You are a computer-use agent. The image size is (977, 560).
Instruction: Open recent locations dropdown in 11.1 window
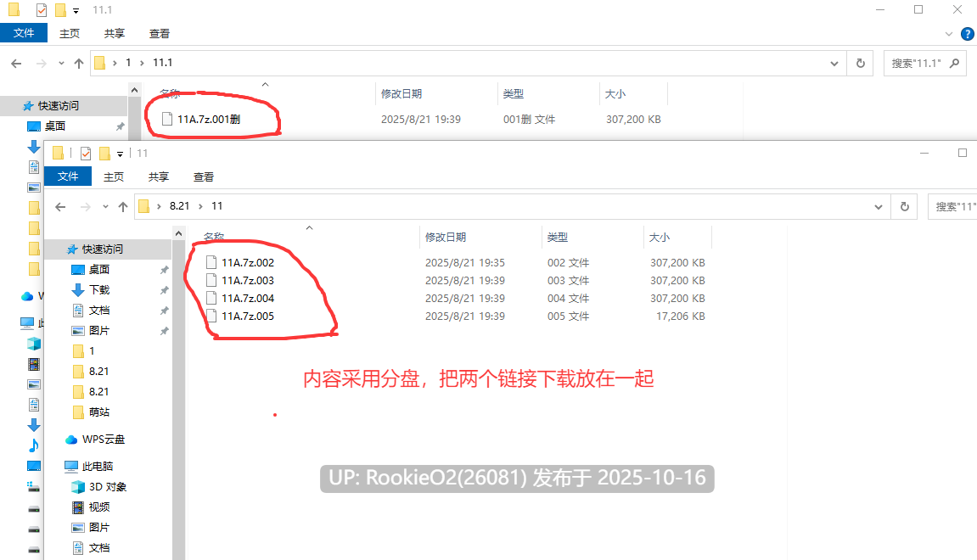coord(61,63)
